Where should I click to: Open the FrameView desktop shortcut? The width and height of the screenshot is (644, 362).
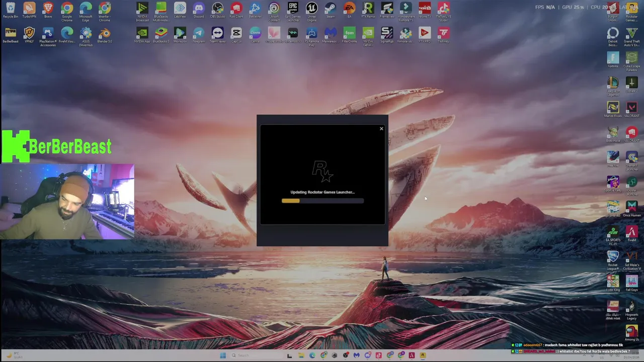pos(387,11)
